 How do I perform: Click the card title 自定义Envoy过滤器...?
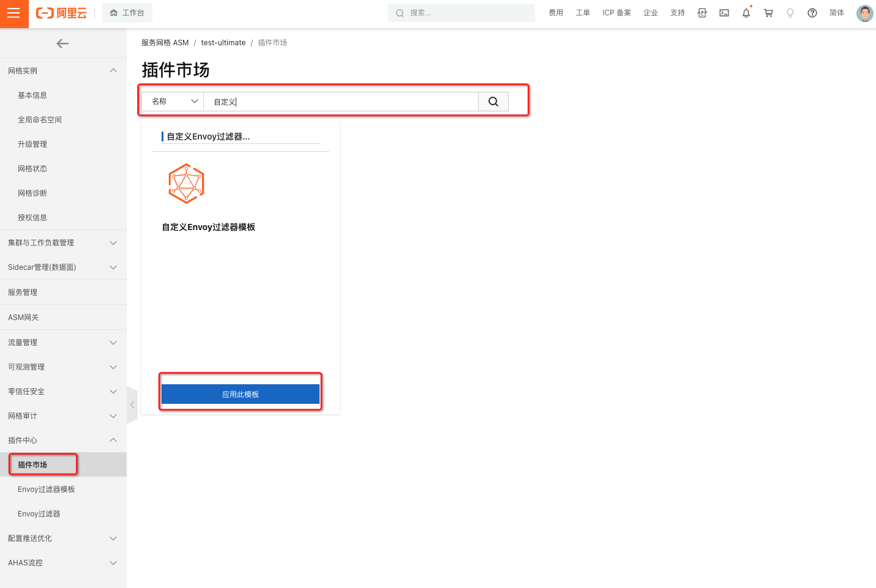pos(208,136)
